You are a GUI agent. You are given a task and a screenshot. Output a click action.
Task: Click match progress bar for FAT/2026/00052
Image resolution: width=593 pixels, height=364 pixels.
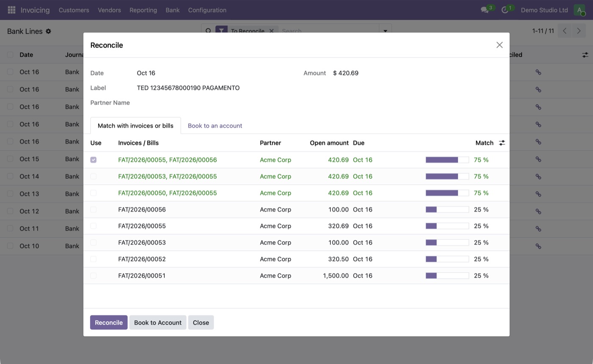(447, 259)
